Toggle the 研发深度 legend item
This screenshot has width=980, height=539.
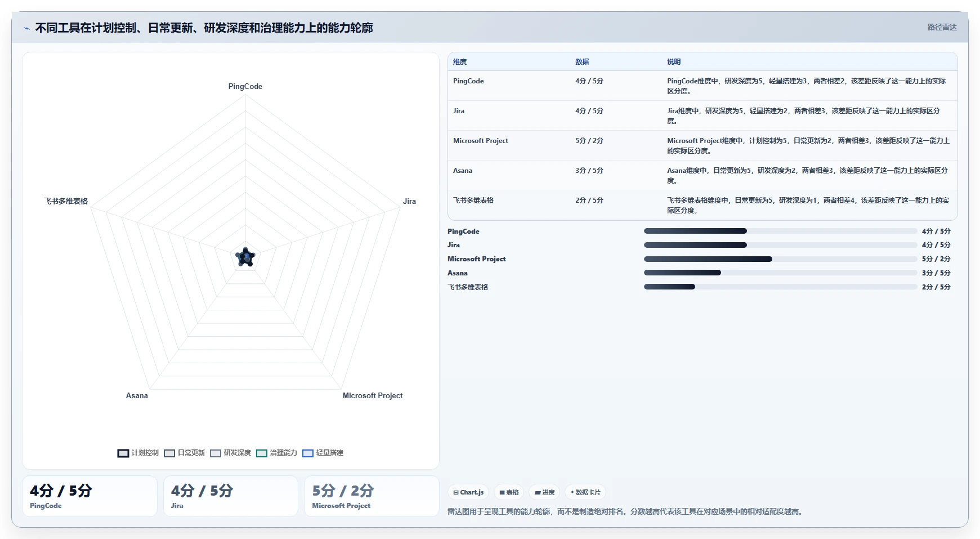tap(231, 453)
